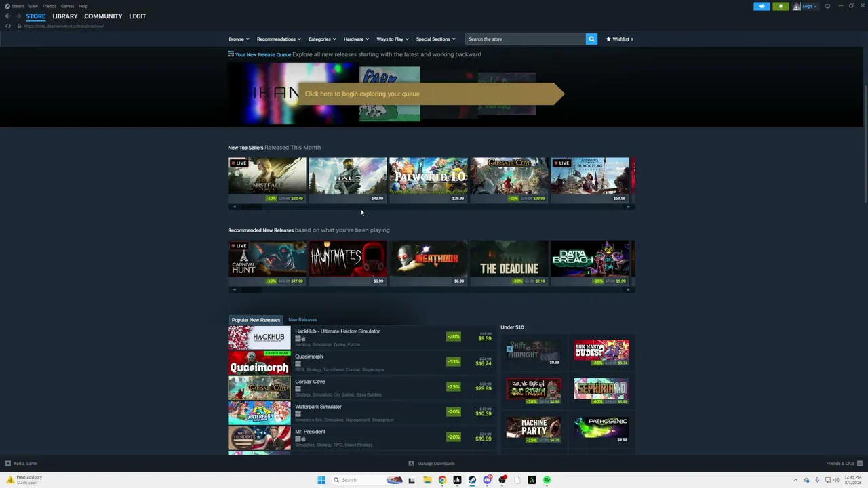Image resolution: width=868 pixels, height=488 pixels.
Task: Open the Help menu
Action: point(83,6)
